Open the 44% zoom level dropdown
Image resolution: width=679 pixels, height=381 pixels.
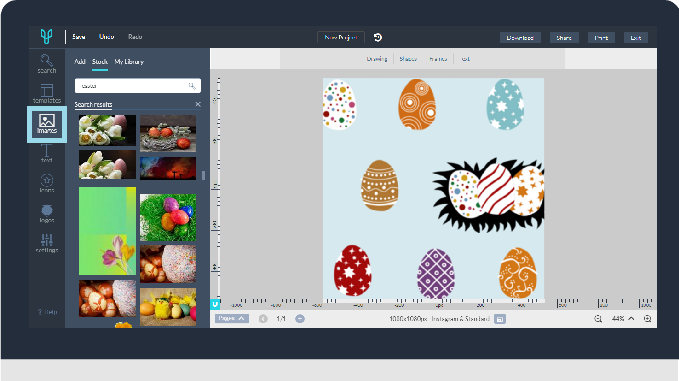click(623, 319)
